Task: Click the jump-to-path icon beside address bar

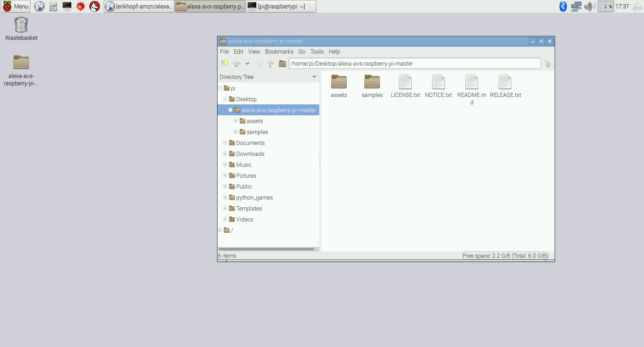Action: [548, 63]
